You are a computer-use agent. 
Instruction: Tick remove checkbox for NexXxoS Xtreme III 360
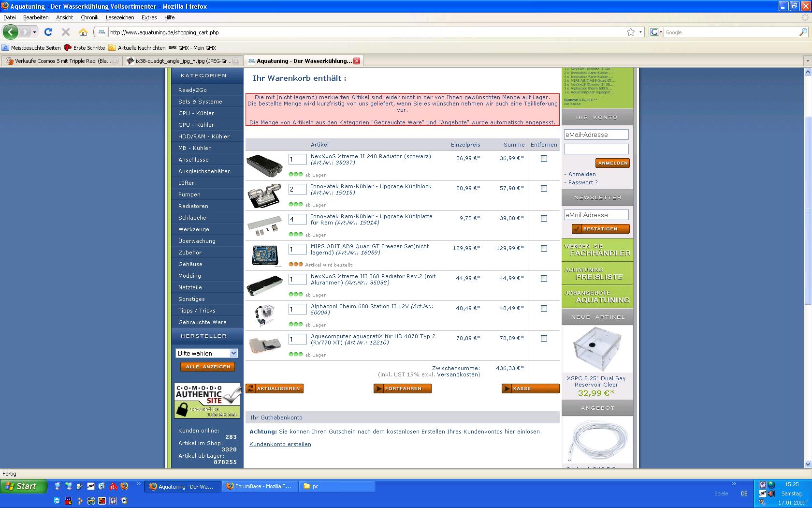click(x=544, y=278)
